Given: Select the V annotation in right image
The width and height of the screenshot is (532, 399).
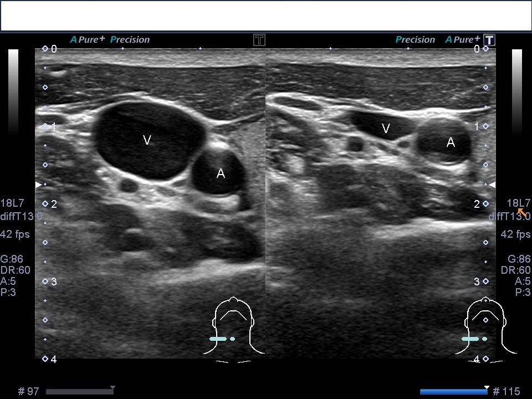Looking at the screenshot, I should [x=386, y=128].
